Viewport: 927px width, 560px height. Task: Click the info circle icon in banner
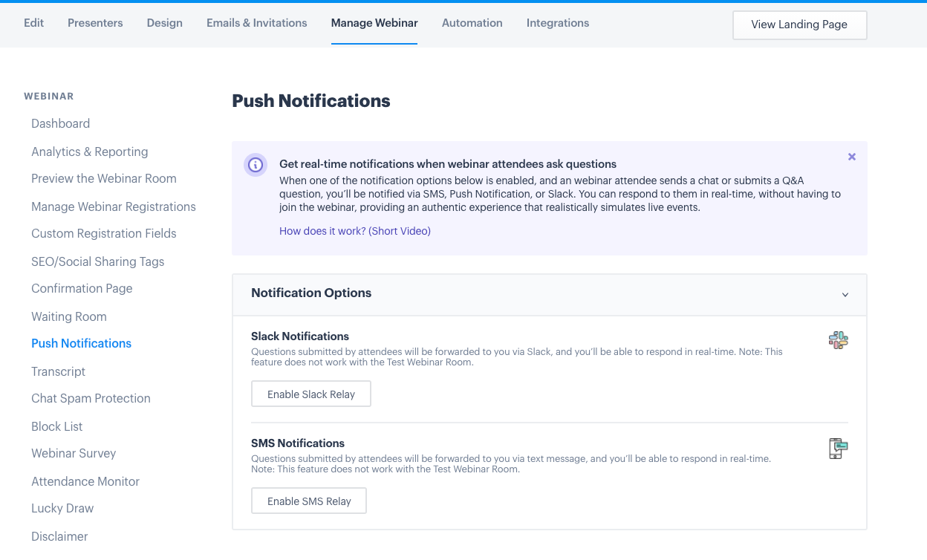point(256,165)
